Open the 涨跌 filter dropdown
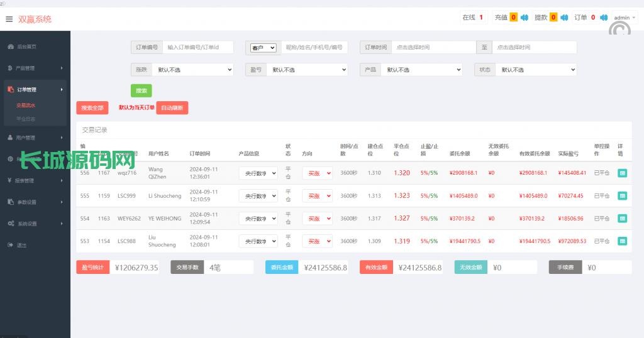 coord(192,70)
